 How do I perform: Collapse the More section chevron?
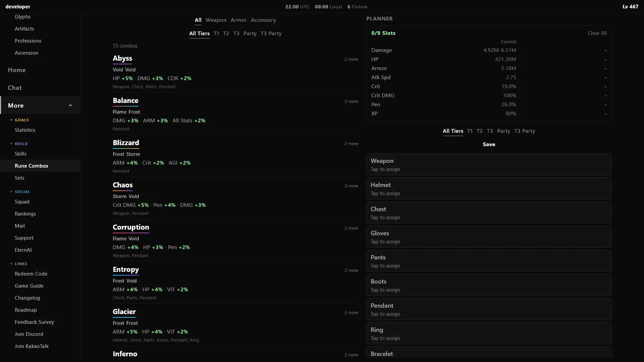pos(70,105)
